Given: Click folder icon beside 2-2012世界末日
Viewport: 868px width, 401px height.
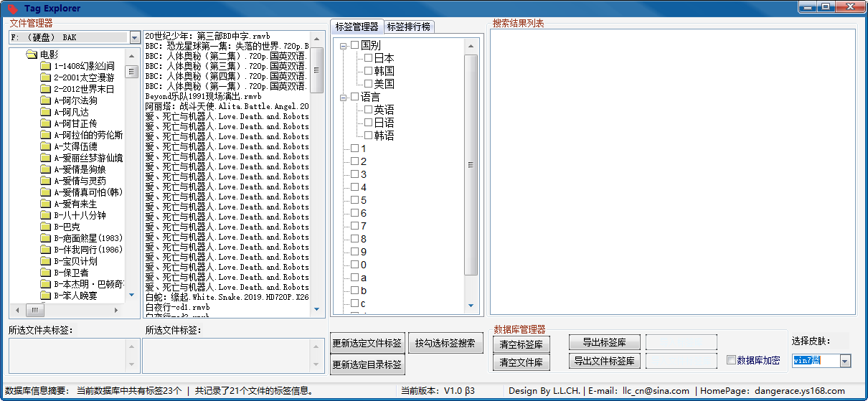Looking at the screenshot, I should 45,89.
